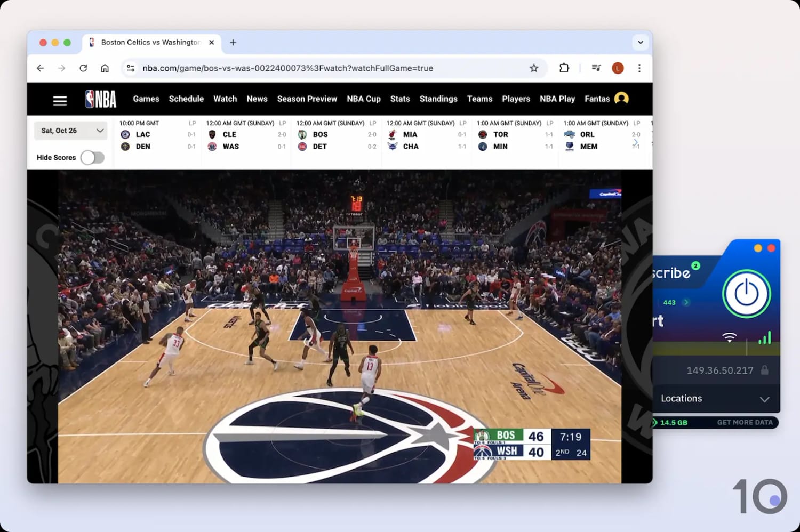Viewport: 800px width, 532px height.
Task: Open the Stats section in the NBA menu
Action: 399,99
